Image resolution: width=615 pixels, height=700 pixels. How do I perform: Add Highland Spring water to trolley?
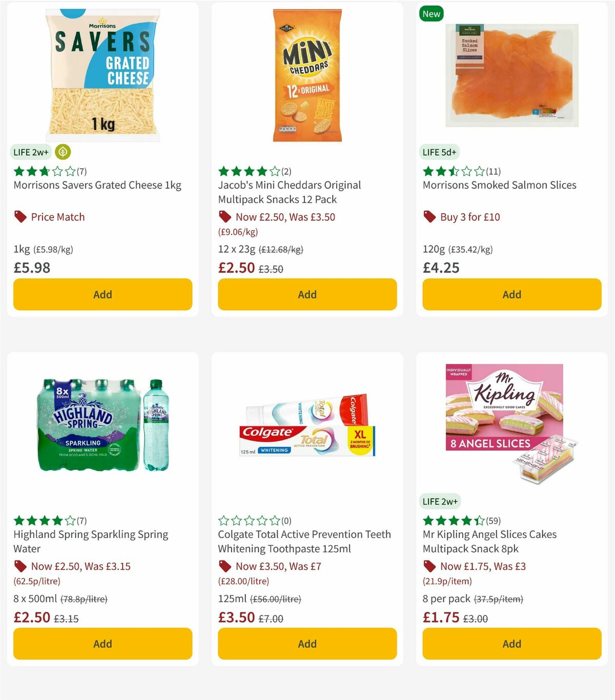click(x=102, y=644)
